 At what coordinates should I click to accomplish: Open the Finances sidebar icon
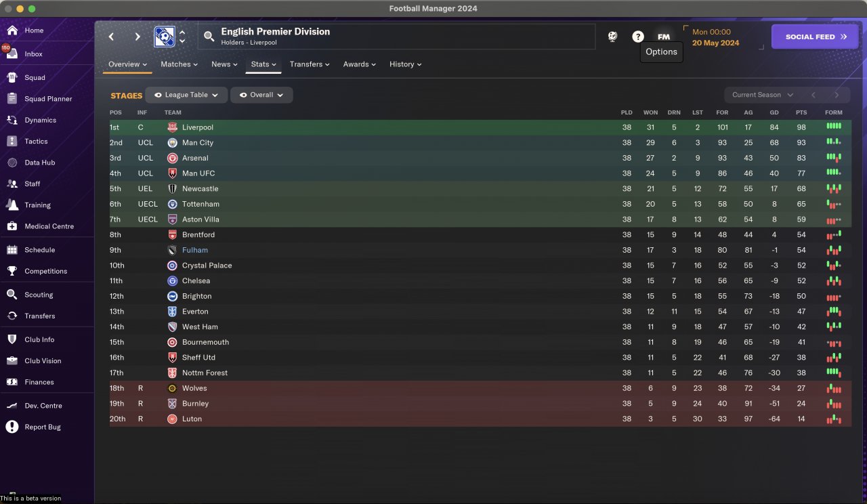pyautogui.click(x=12, y=382)
